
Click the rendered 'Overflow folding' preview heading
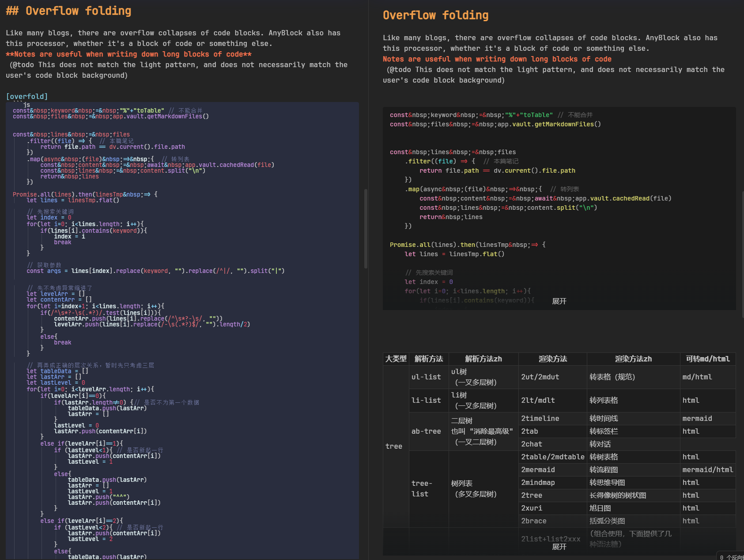(435, 15)
